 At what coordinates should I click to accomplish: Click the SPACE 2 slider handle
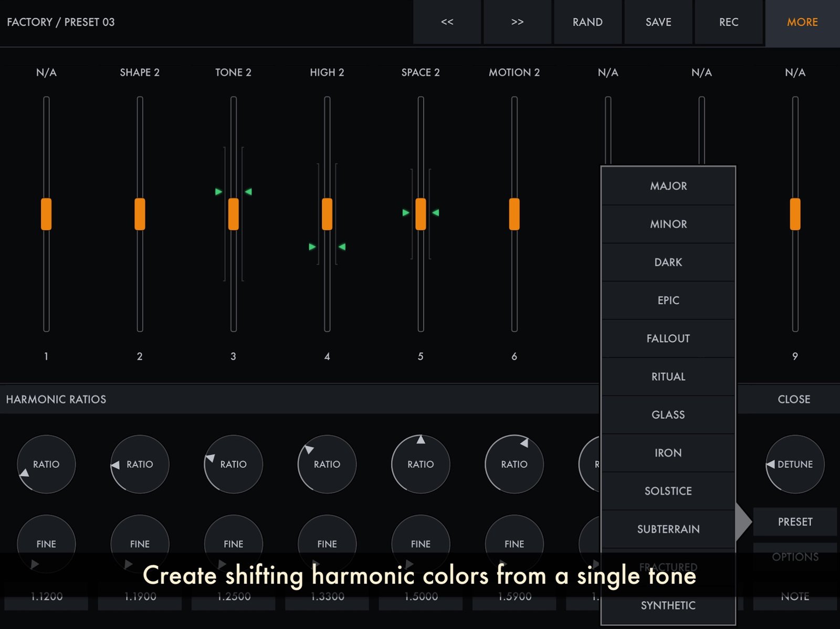[x=421, y=214]
